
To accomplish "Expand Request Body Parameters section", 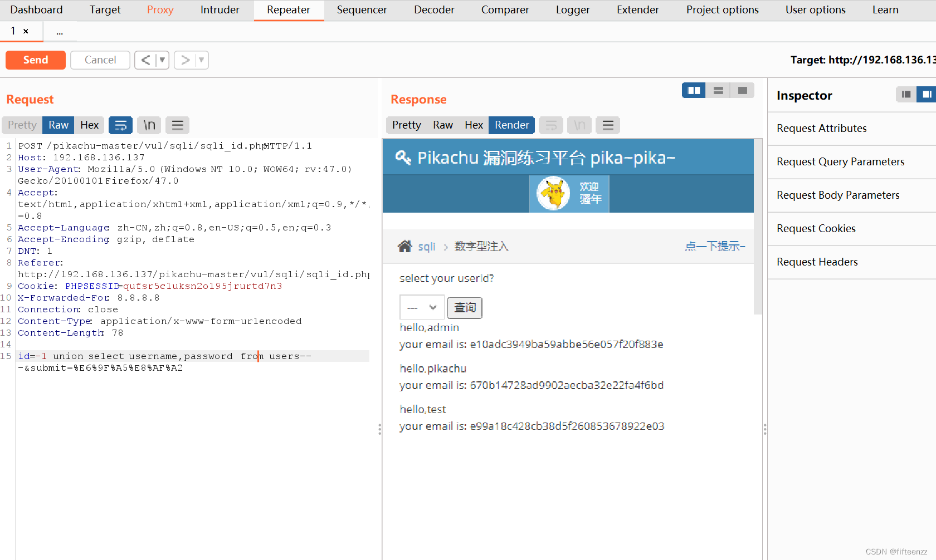I will pyautogui.click(x=852, y=195).
